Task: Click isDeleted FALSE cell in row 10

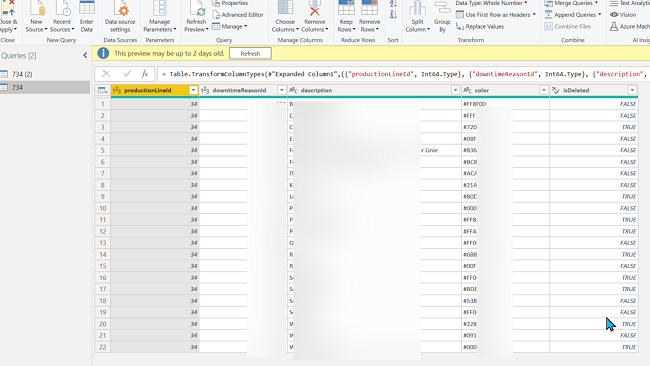Action: 594,208
